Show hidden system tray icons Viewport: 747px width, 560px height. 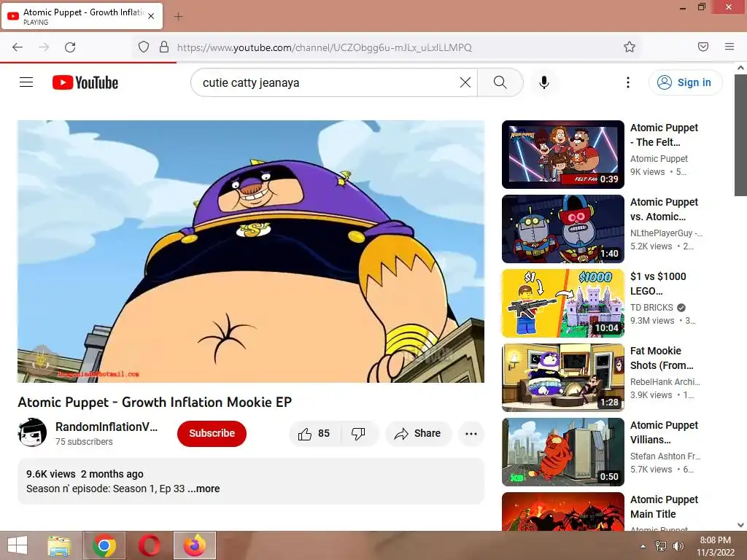tap(643, 546)
